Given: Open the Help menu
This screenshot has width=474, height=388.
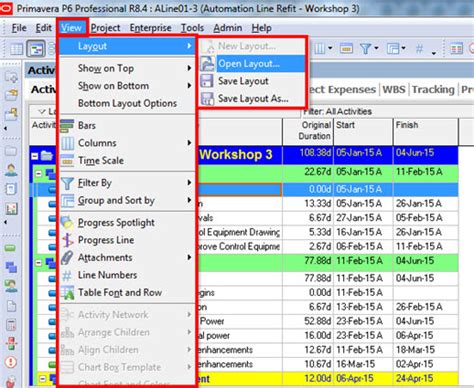Looking at the screenshot, I should tap(261, 28).
